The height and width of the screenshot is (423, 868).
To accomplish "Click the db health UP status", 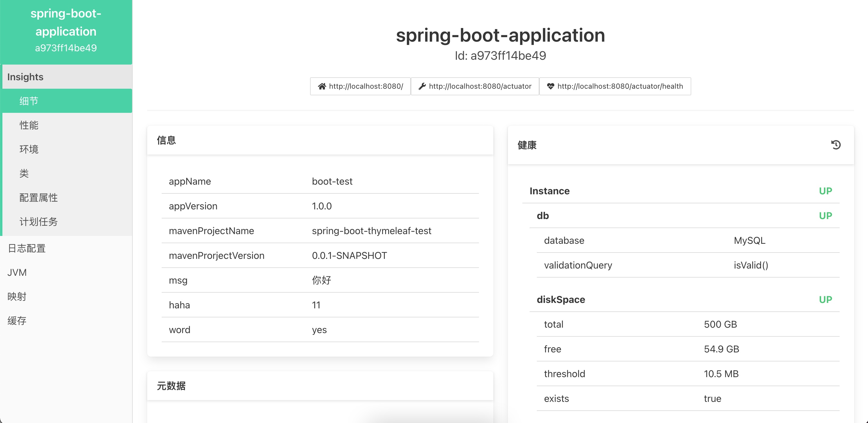I will tap(825, 216).
